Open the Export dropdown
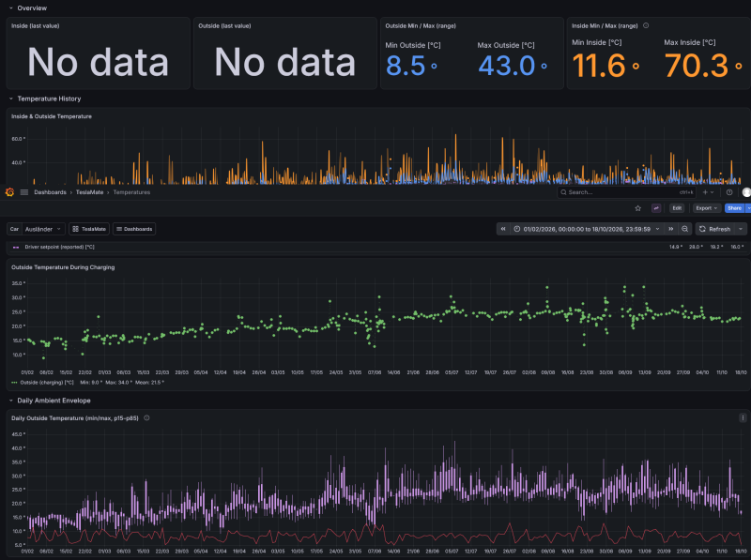This screenshot has width=751, height=560. point(707,208)
